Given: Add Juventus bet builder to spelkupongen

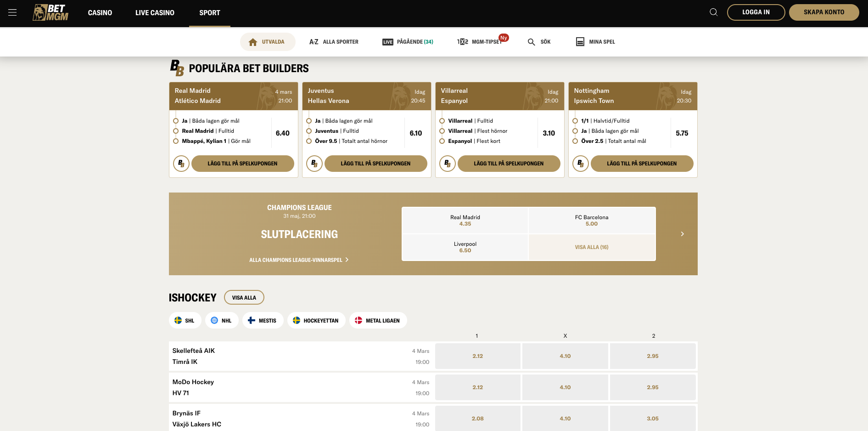Looking at the screenshot, I should click(375, 164).
